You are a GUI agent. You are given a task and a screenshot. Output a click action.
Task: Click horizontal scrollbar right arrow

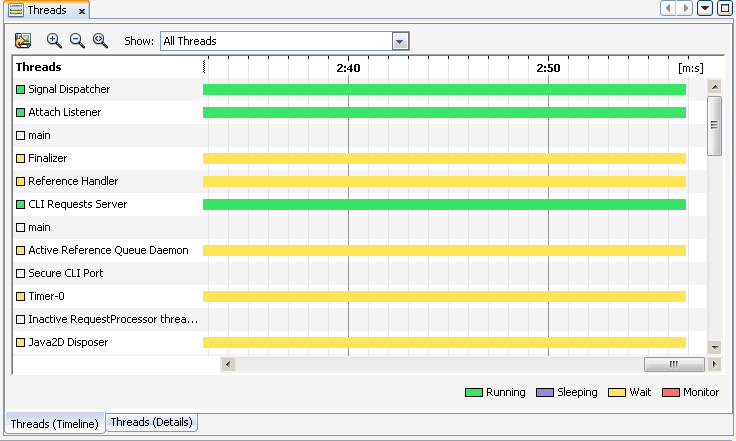714,364
